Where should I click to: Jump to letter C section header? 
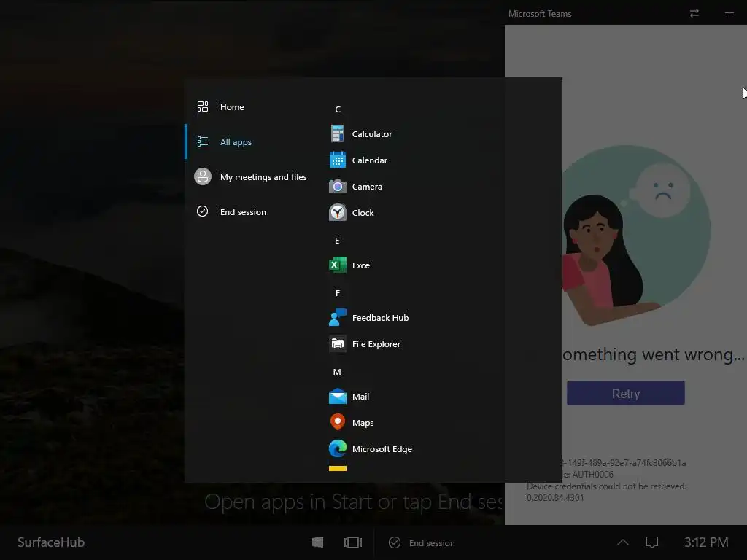click(337, 109)
